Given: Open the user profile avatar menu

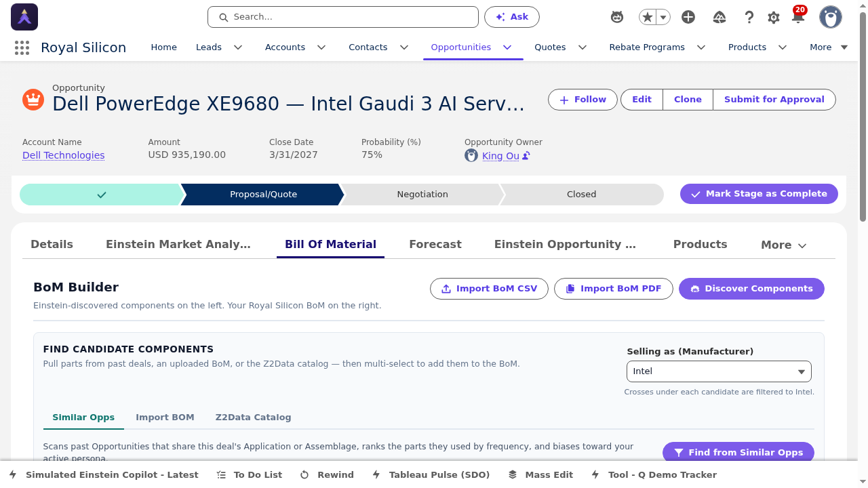Looking at the screenshot, I should click(x=831, y=17).
